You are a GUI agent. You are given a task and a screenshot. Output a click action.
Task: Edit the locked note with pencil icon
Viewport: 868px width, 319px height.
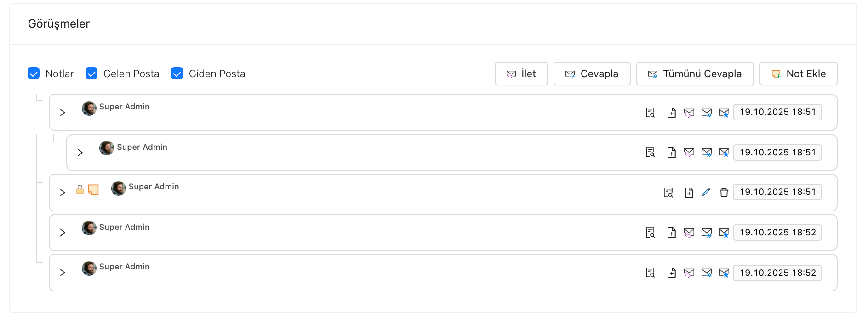point(706,192)
